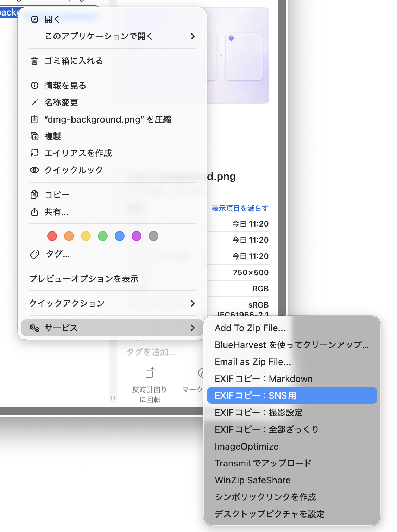Click the Open icon beside 開く
The width and height of the screenshot is (397, 532).
pyautogui.click(x=34, y=19)
